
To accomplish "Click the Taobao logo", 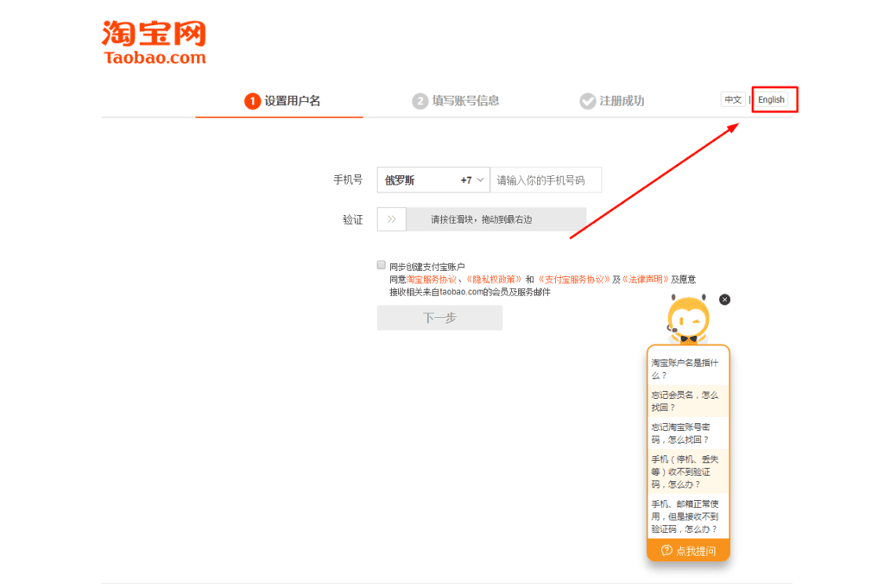I will 155,42.
